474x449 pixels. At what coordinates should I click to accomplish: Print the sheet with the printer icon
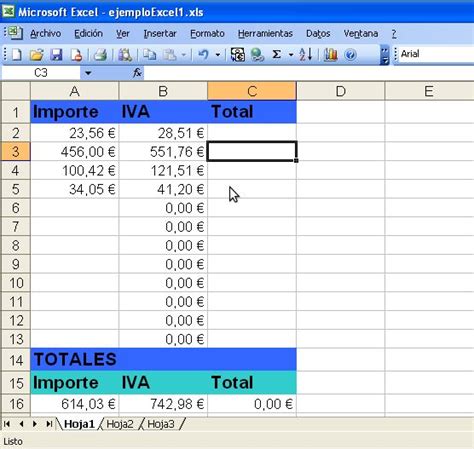100,54
